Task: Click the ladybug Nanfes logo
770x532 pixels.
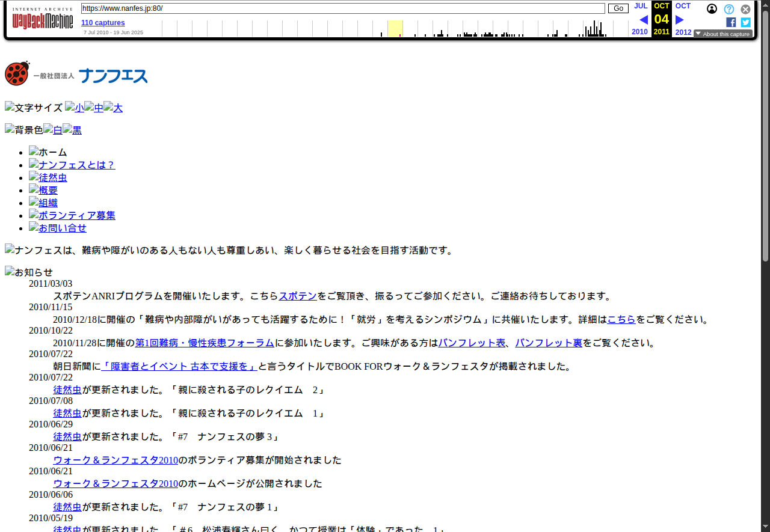Action: point(76,74)
